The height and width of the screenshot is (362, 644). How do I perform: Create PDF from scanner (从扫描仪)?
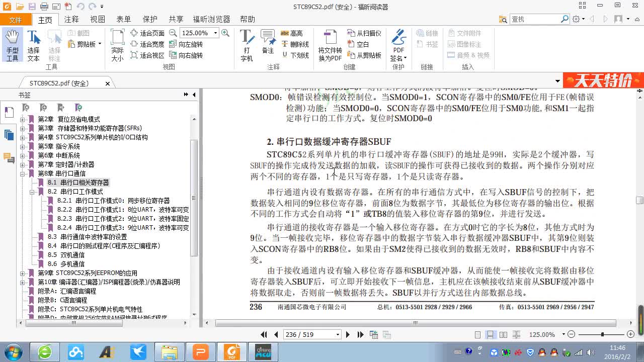click(x=364, y=33)
